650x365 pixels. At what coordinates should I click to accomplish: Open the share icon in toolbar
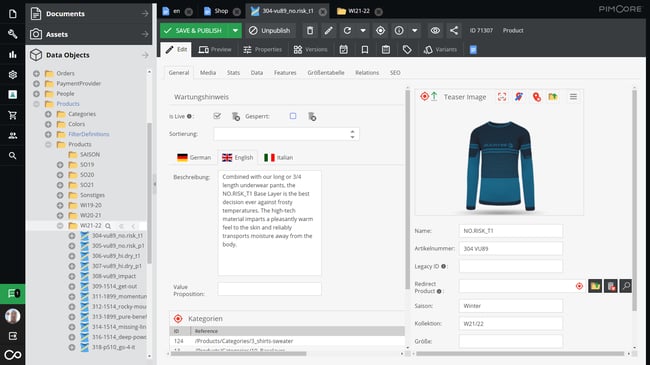[x=454, y=31]
